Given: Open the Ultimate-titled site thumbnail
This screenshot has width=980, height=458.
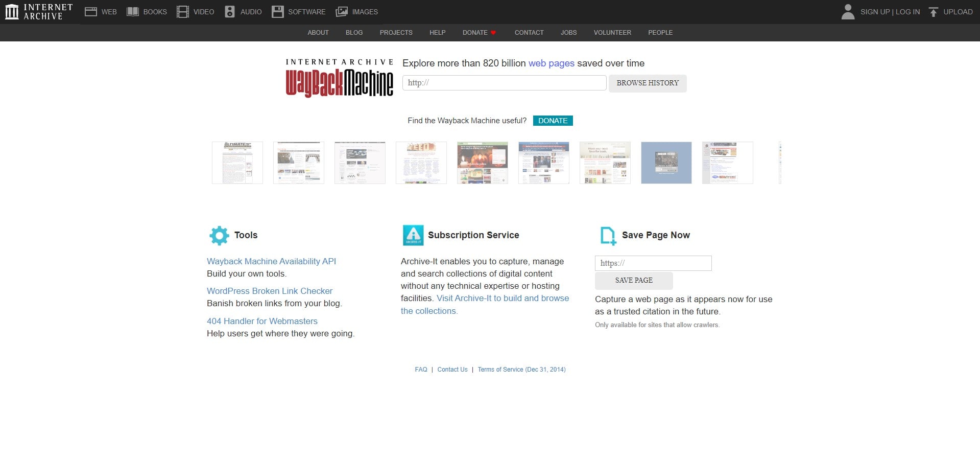Looking at the screenshot, I should pyautogui.click(x=237, y=163).
